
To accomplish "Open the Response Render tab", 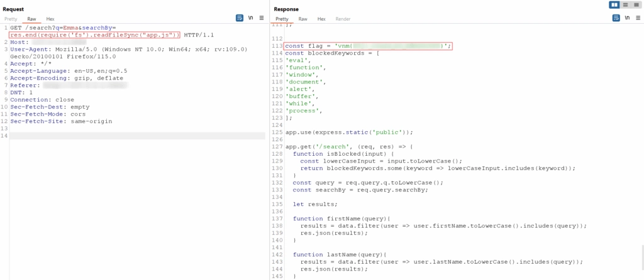I will [343, 19].
